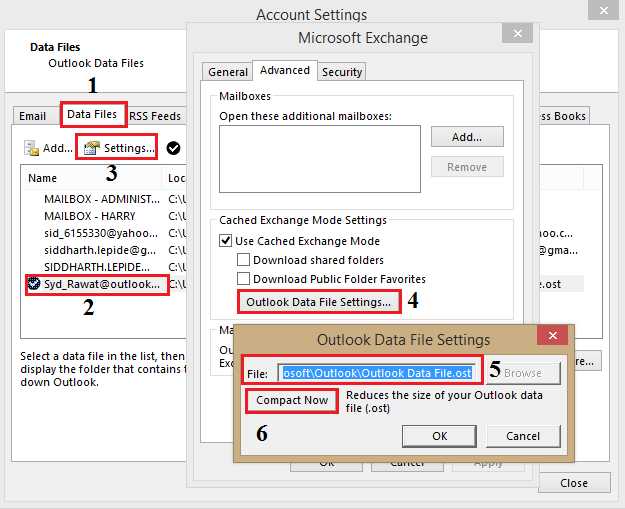
Task: Click the Compact Now button
Action: coord(292,400)
